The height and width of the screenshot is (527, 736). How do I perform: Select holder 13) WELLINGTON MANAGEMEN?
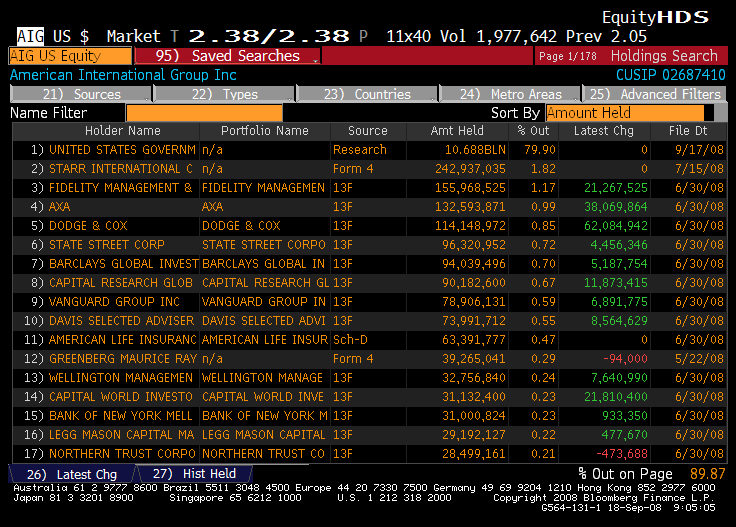coord(108,378)
